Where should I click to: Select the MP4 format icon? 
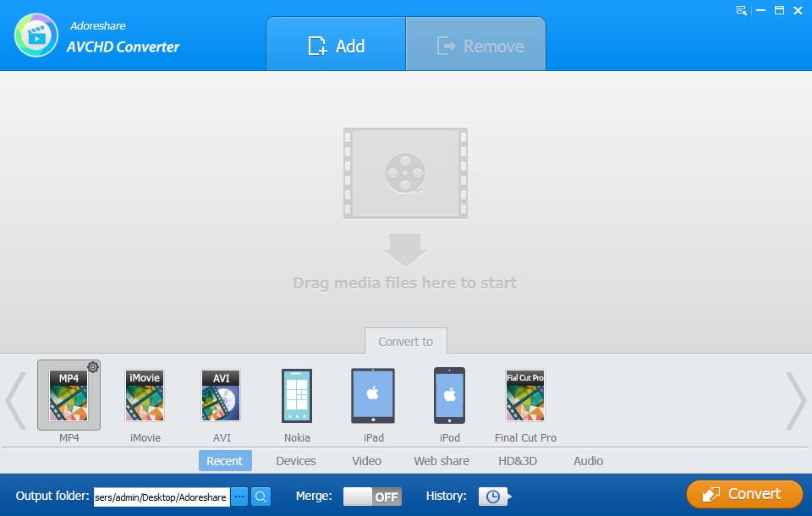(x=69, y=395)
